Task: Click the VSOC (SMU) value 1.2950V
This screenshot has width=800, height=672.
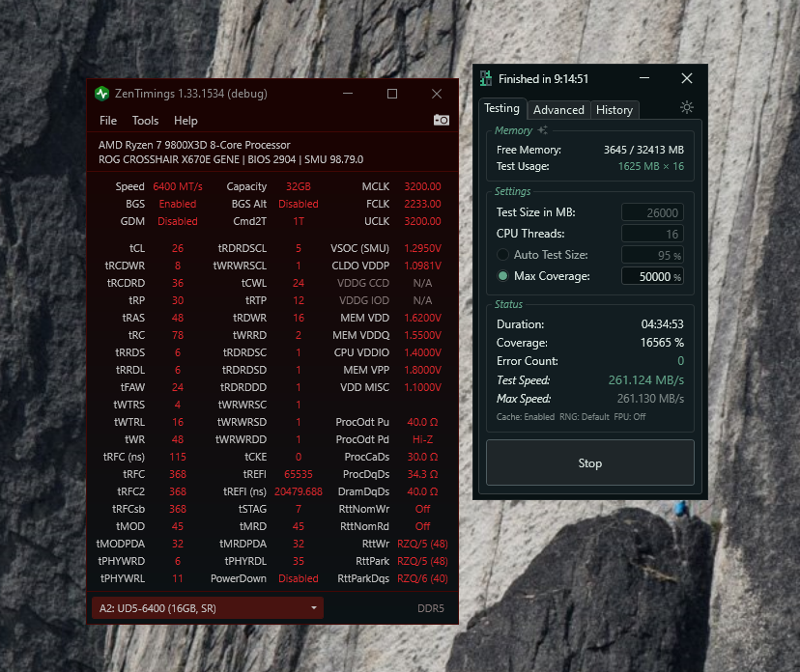Action: pyautogui.click(x=422, y=248)
